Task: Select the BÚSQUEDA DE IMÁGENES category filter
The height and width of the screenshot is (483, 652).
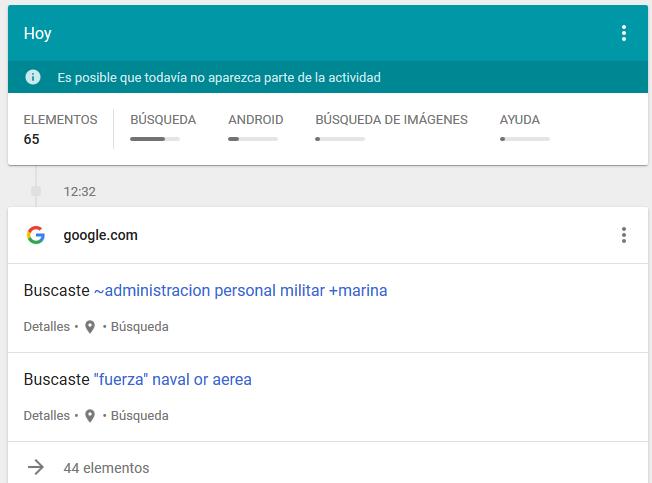Action: 391,120
